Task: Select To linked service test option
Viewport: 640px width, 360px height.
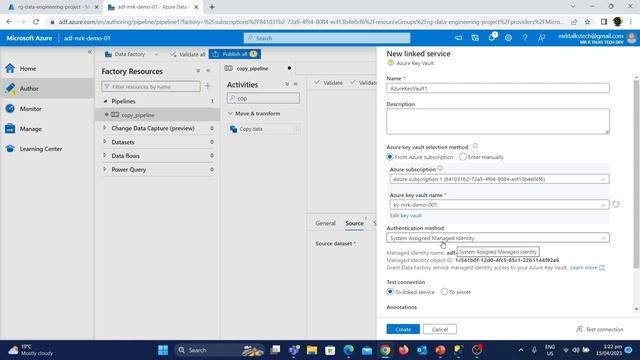Action: point(390,292)
